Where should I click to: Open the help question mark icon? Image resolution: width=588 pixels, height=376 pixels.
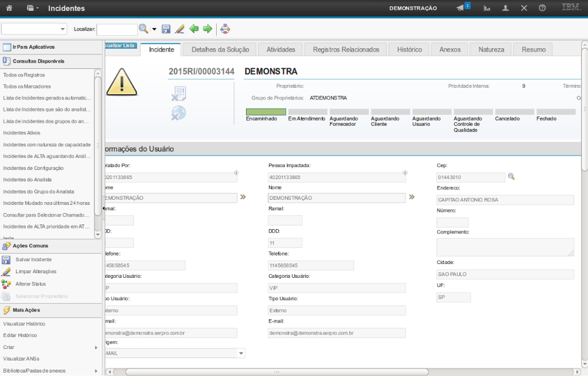click(542, 8)
